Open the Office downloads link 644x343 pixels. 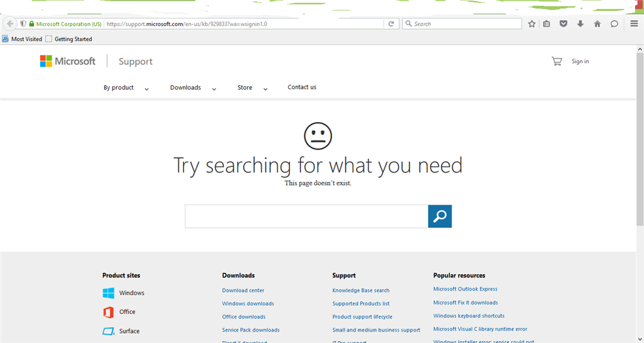[244, 317]
